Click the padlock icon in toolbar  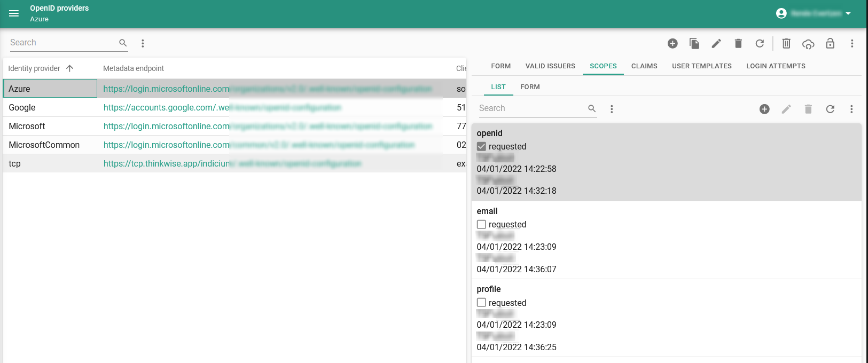[x=830, y=43]
